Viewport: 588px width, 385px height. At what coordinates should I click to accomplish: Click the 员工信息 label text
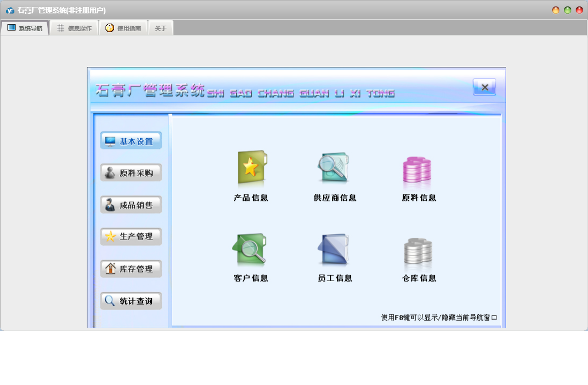335,278
